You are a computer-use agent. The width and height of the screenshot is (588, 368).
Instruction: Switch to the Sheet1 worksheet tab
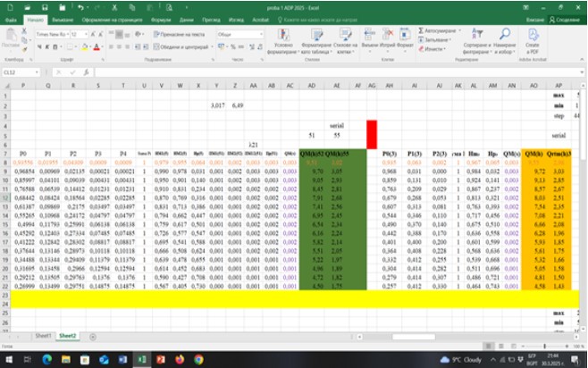pyautogui.click(x=41, y=336)
